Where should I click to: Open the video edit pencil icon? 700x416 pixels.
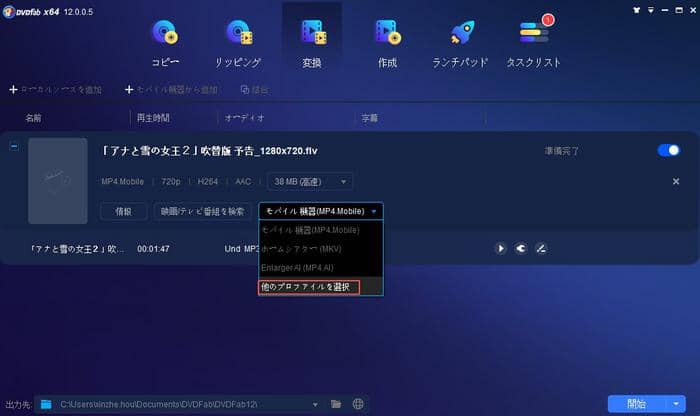[x=541, y=248]
